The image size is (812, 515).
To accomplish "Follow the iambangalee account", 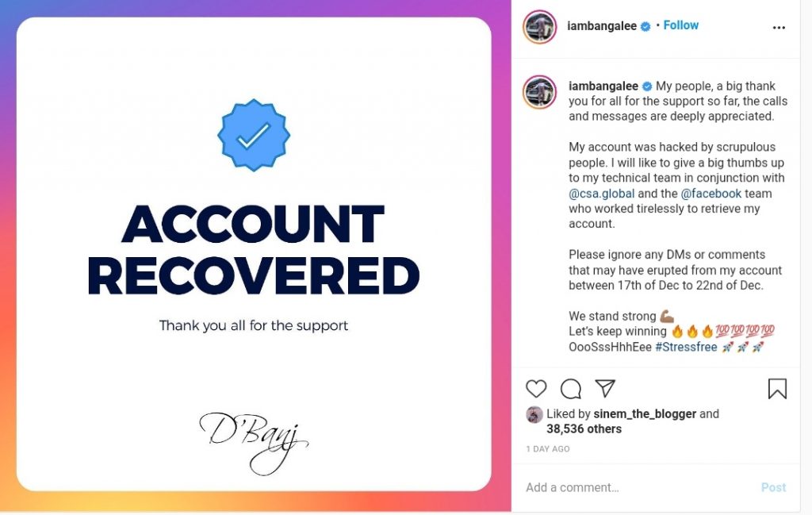I will tap(680, 25).
